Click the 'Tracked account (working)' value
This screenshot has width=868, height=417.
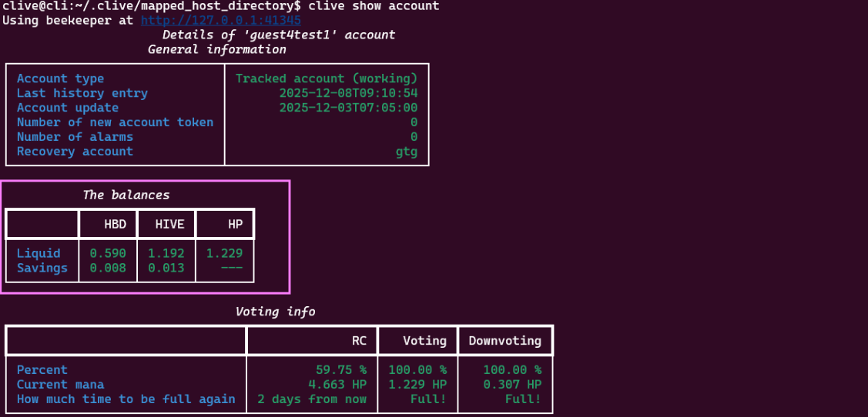pyautogui.click(x=326, y=78)
